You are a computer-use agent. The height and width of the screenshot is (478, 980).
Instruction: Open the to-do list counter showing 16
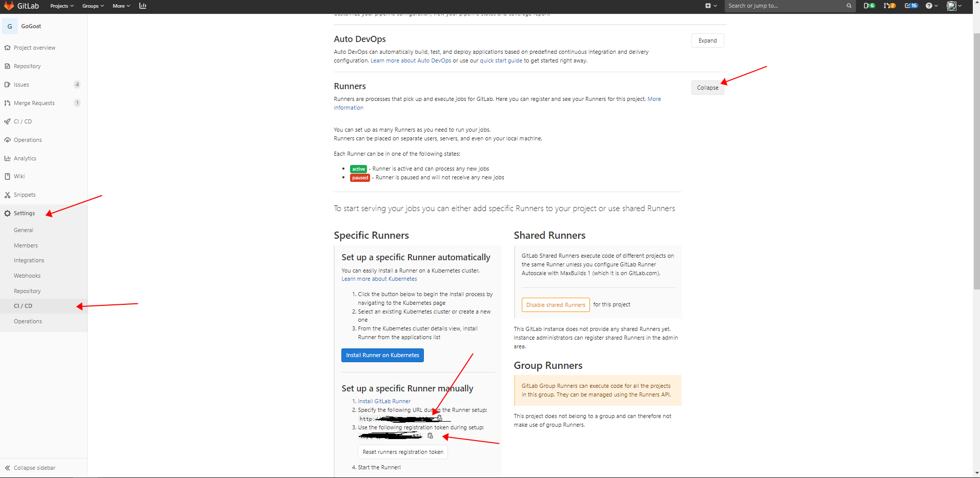(x=911, y=6)
